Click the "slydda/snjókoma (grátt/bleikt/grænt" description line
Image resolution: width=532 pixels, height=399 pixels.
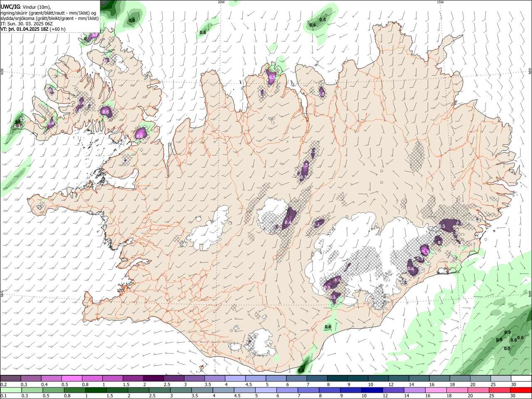coord(49,18)
